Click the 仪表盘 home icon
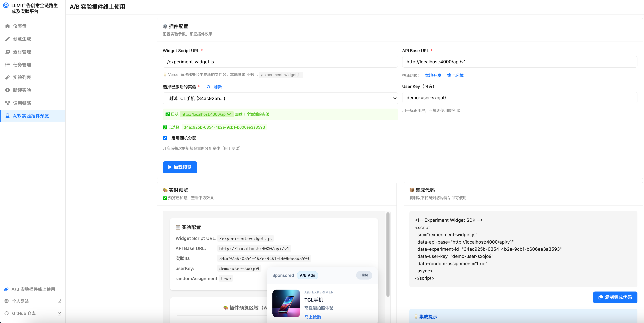This screenshot has width=644, height=323. pos(8,26)
